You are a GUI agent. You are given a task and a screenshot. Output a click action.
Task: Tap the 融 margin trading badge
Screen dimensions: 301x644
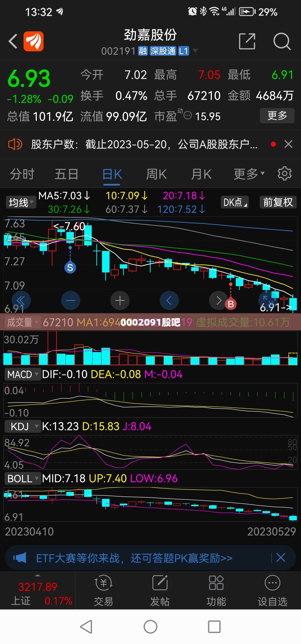coord(143,51)
